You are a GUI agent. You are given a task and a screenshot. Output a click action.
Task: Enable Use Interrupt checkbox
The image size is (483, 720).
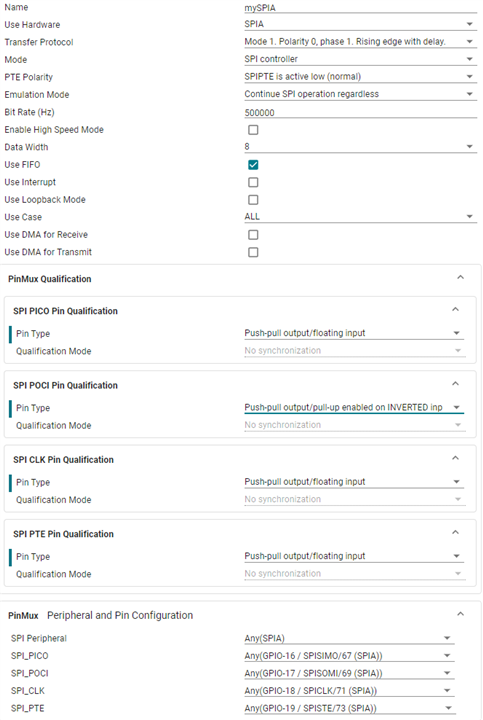[253, 182]
